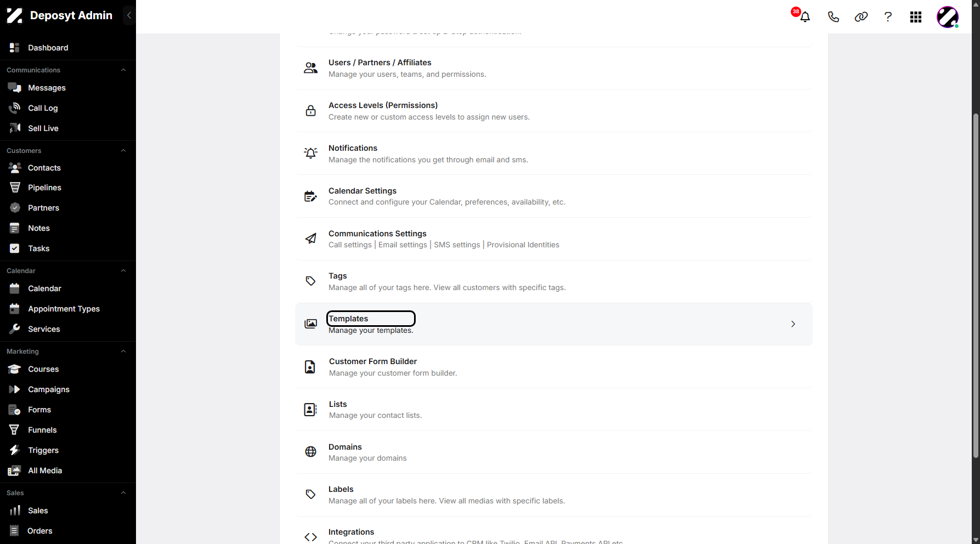Collapse the sidebar using the arrow button
This screenshot has width=980, height=544.
tap(129, 15)
